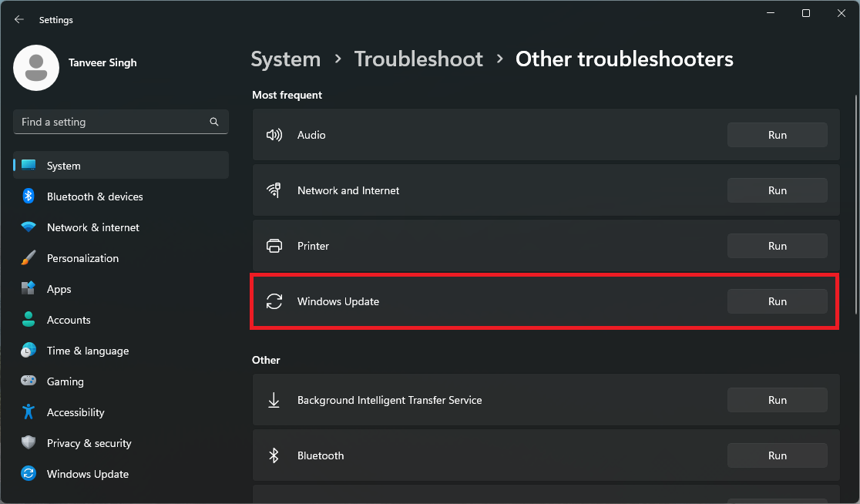Image resolution: width=860 pixels, height=504 pixels.
Task: Run the Windows Update troubleshooter
Action: (x=777, y=301)
